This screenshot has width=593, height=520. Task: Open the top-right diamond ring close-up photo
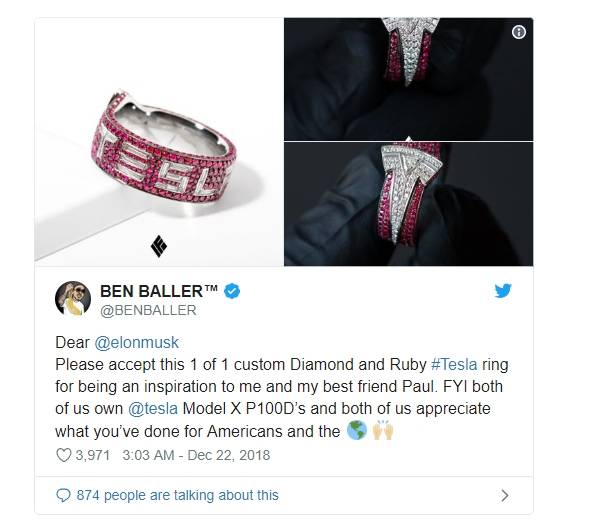point(409,79)
